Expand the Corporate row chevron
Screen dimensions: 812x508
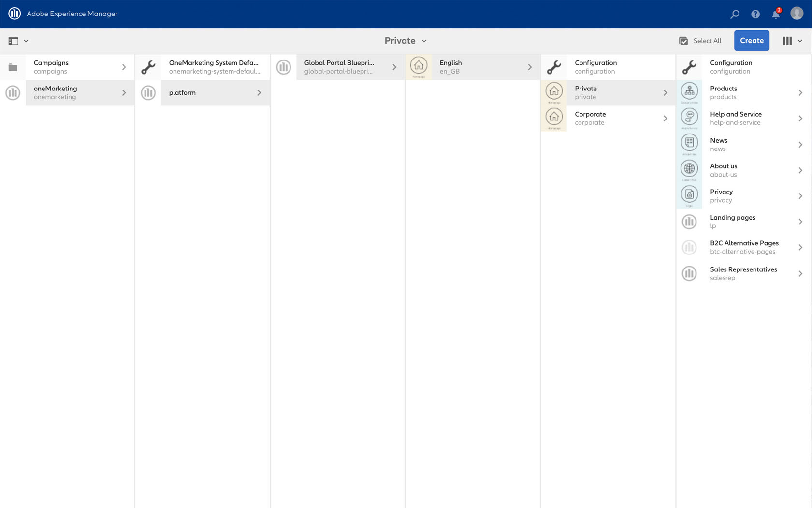click(665, 119)
